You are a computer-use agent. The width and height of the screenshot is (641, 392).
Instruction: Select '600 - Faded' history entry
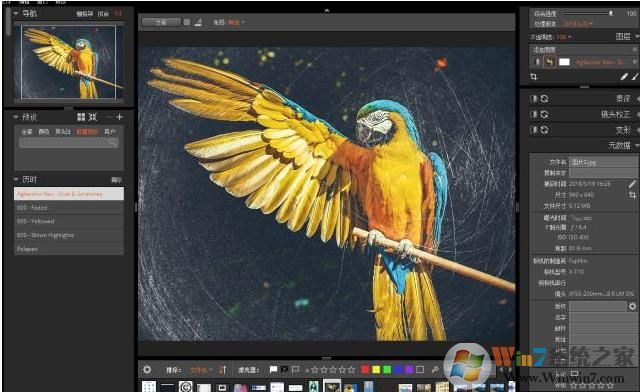69,208
